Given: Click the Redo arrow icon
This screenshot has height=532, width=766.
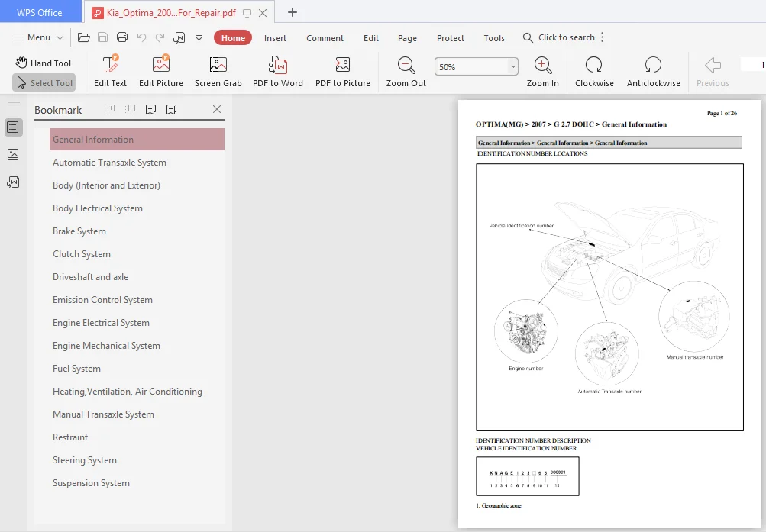Looking at the screenshot, I should tap(160, 37).
